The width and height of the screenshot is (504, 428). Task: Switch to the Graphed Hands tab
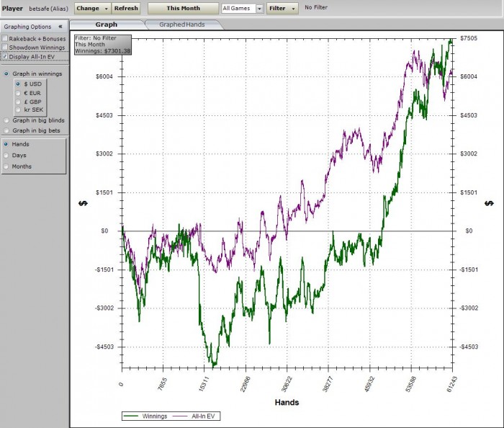pos(182,24)
